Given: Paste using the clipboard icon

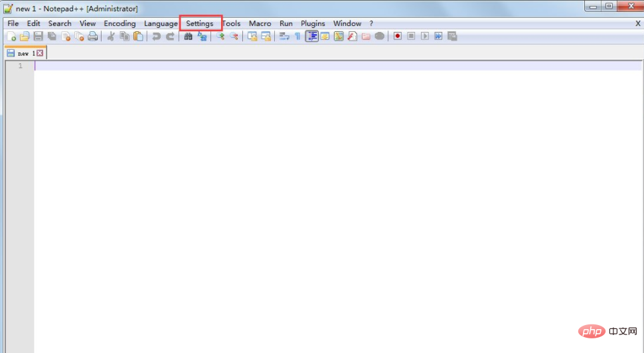Looking at the screenshot, I should [138, 36].
